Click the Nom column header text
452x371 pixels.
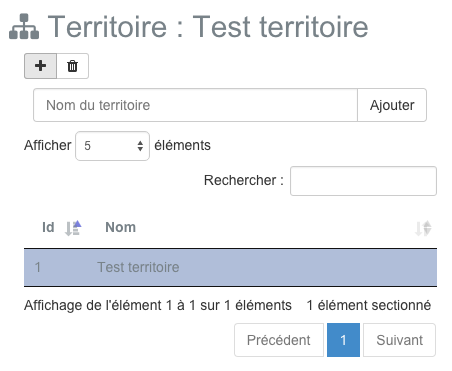pyautogui.click(x=121, y=227)
